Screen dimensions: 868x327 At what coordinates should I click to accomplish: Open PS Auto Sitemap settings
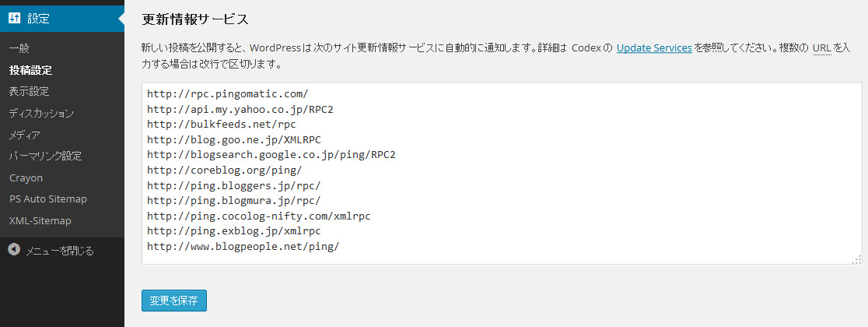click(x=48, y=199)
